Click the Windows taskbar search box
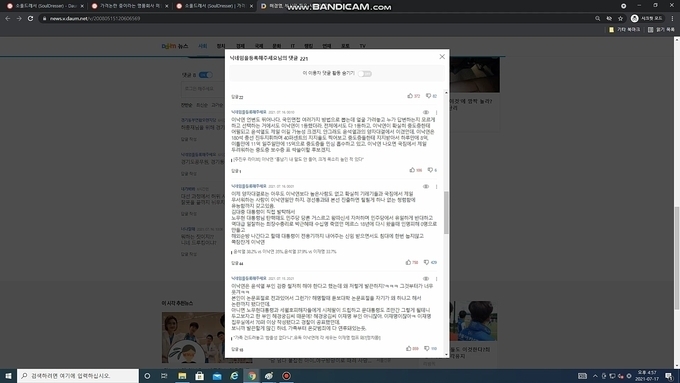This screenshot has width=680, height=383. pyautogui.click(x=78, y=376)
